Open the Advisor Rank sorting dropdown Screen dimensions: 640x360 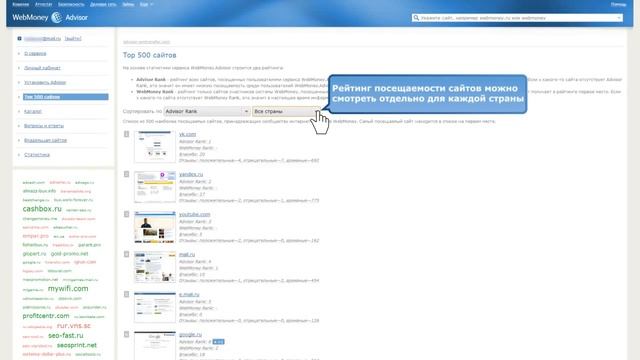(207, 111)
